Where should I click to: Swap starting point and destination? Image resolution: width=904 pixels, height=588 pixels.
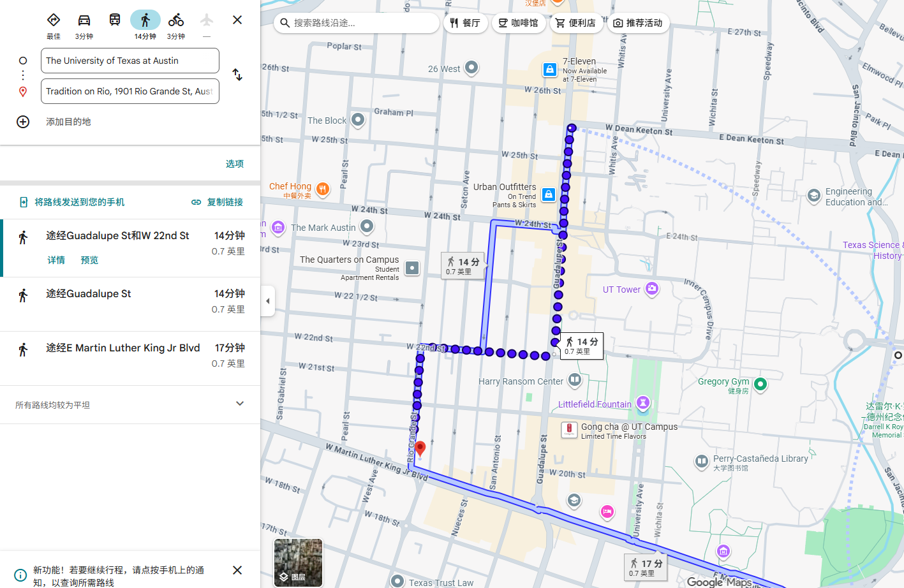point(237,75)
